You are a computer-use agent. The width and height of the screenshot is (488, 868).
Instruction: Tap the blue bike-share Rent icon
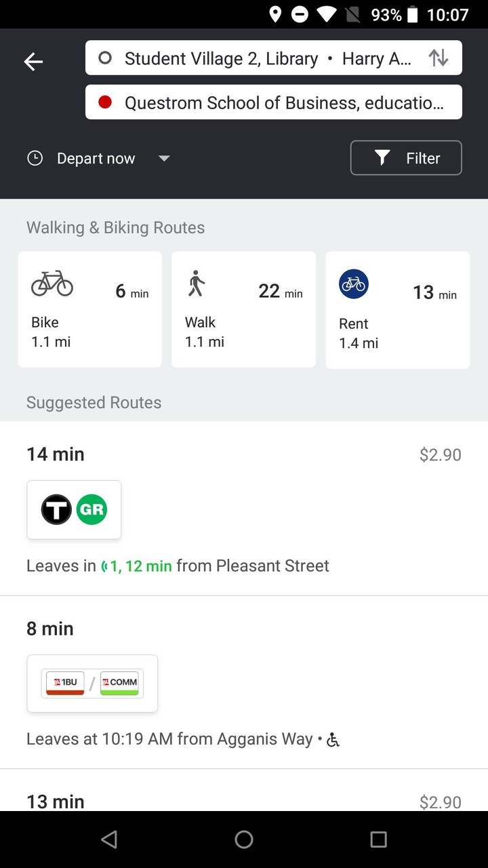pos(354,284)
